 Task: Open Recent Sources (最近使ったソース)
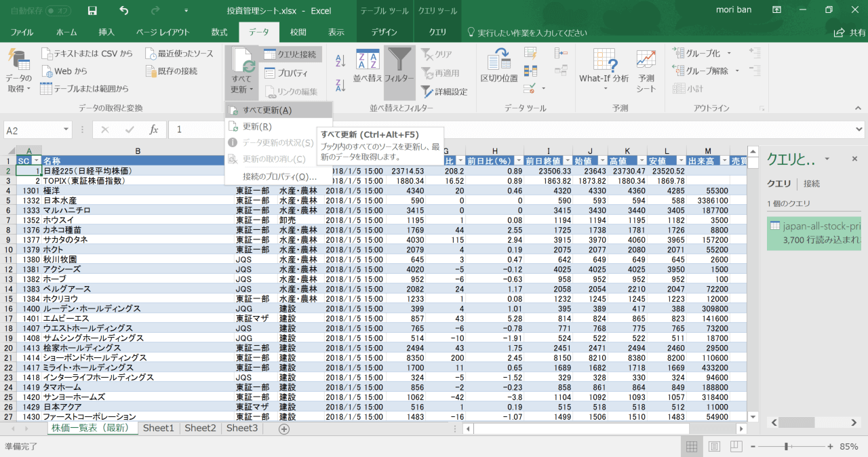(x=178, y=54)
